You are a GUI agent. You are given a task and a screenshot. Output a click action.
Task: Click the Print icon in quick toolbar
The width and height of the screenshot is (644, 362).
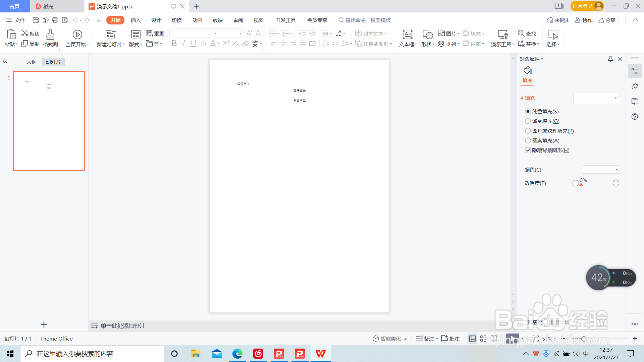tap(55, 20)
